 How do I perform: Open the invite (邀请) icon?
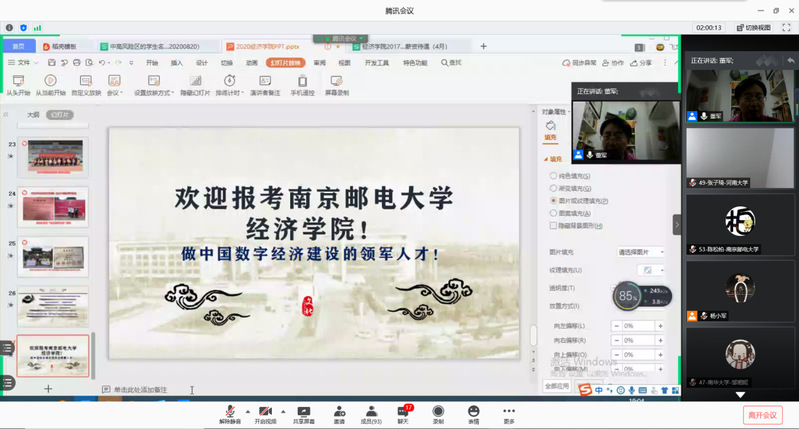click(x=339, y=411)
